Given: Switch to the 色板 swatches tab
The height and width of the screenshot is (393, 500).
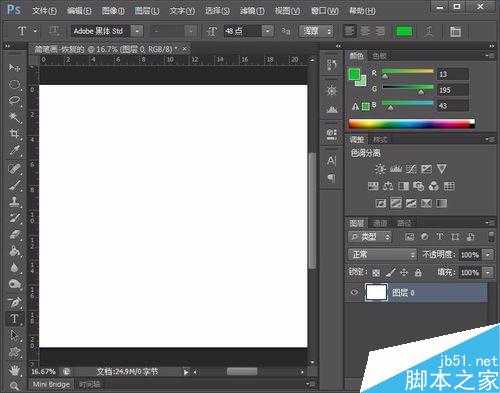Looking at the screenshot, I should 379,56.
